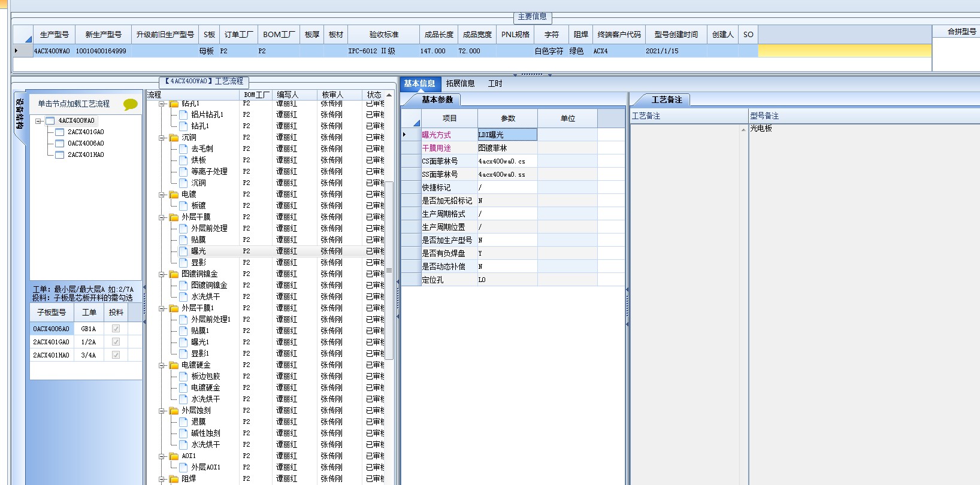Switch to the 基本信息 tab

click(x=419, y=84)
